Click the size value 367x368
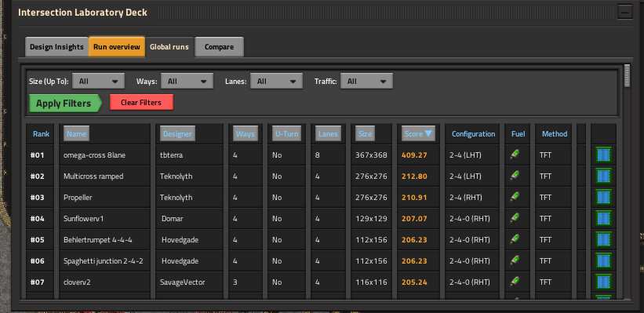 point(371,155)
